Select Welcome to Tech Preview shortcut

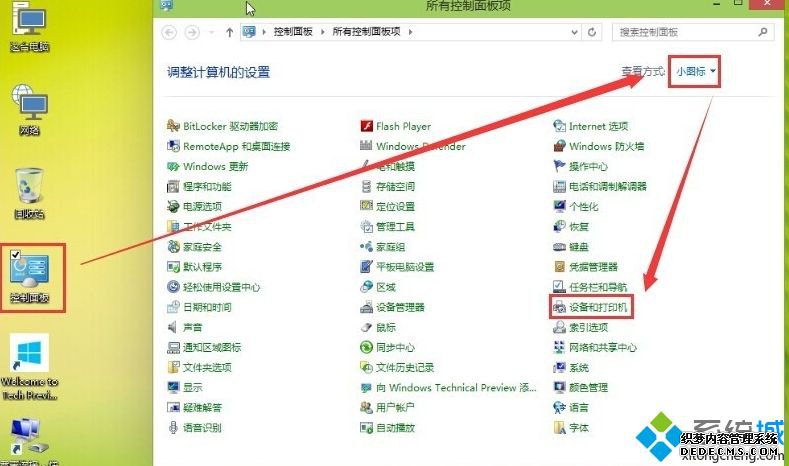coord(30,367)
